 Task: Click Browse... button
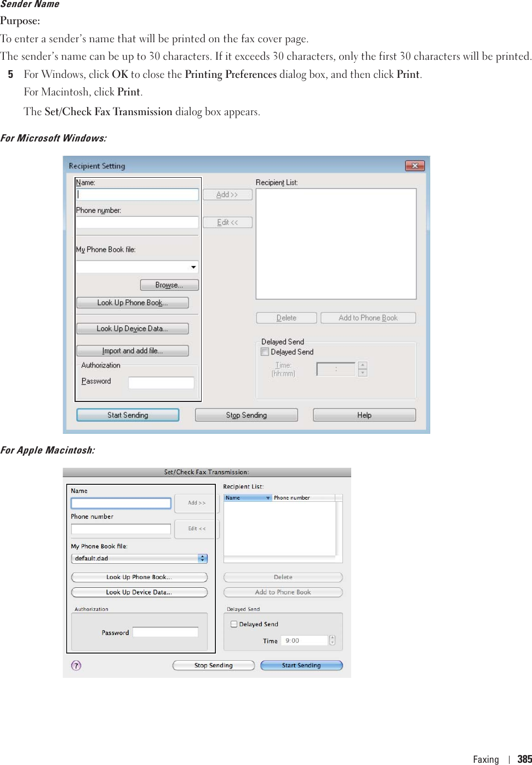click(169, 285)
